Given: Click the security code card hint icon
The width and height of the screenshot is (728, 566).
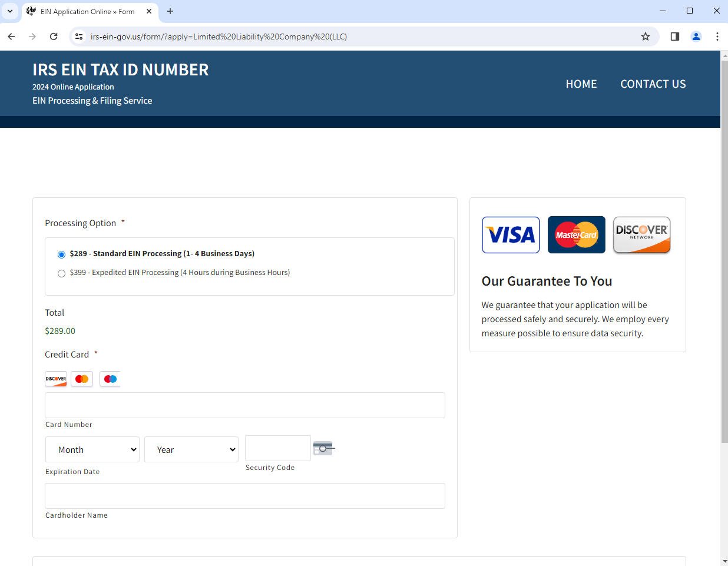Looking at the screenshot, I should point(323,448).
